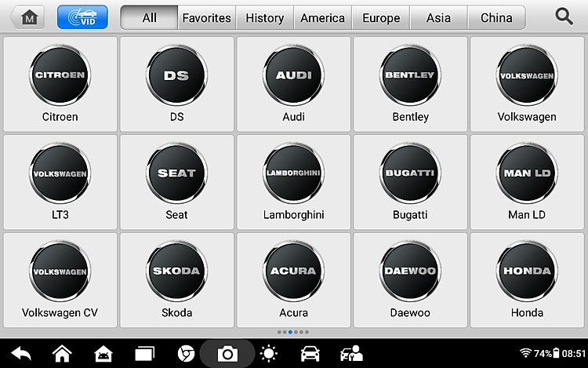Launch the Chrome browser icon
The image size is (588, 368).
point(186,354)
